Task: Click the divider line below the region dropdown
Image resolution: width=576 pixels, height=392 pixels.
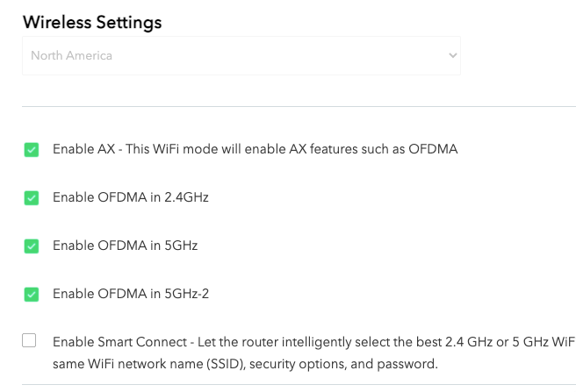Action: [299, 107]
